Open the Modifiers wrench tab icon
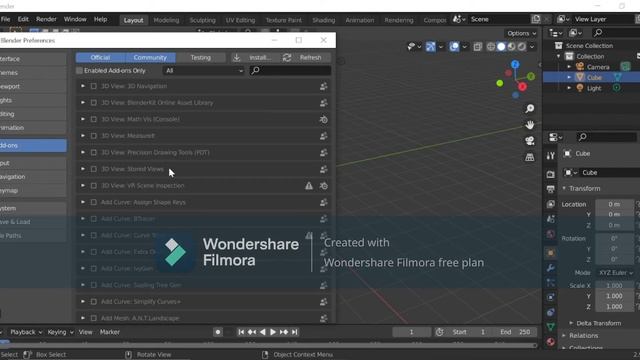Viewport: 640px width, 360px height. point(551,268)
